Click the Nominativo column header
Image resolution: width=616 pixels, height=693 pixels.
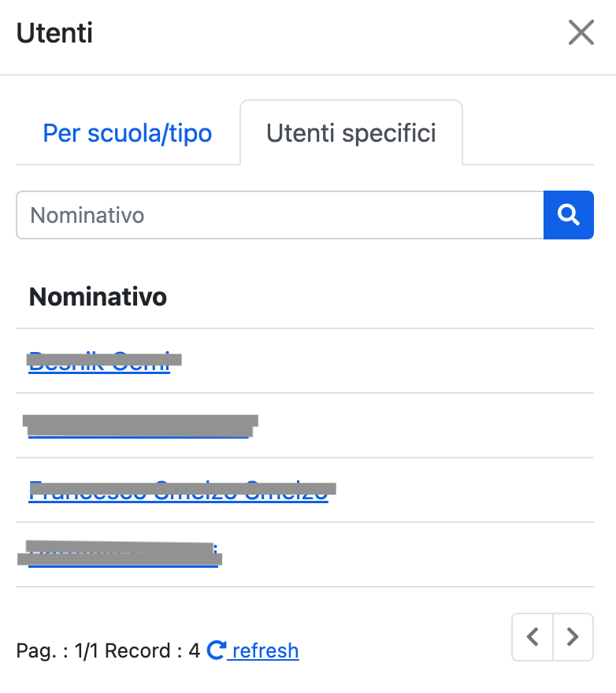98,297
